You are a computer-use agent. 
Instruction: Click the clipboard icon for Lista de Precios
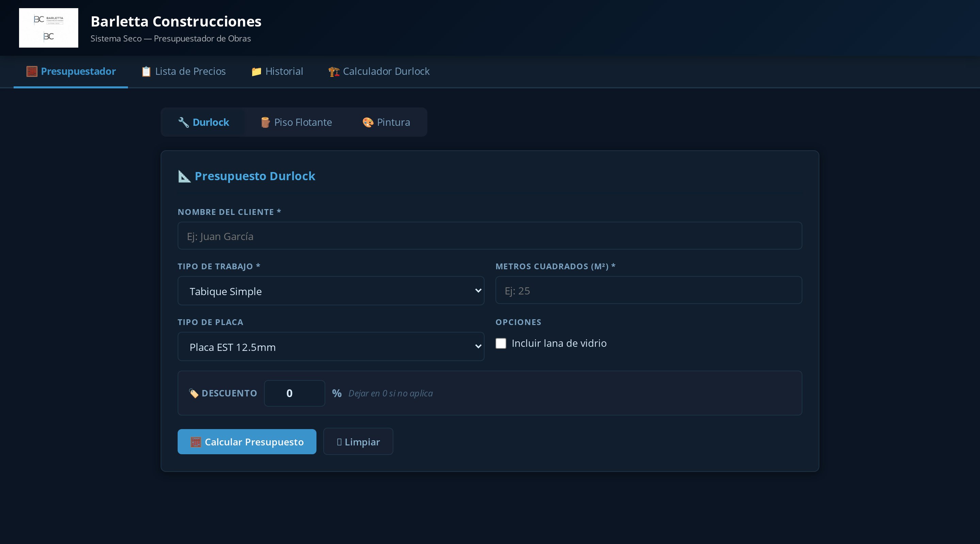[146, 71]
